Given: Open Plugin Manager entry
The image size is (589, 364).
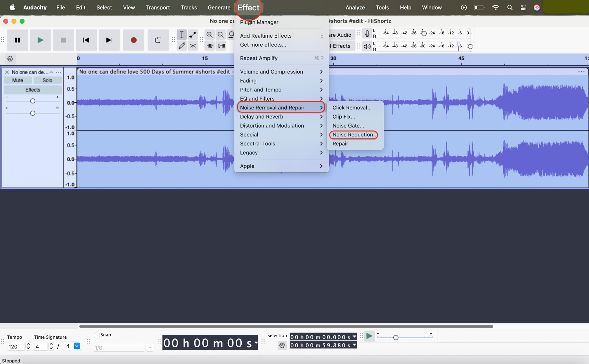Looking at the screenshot, I should pos(259,22).
